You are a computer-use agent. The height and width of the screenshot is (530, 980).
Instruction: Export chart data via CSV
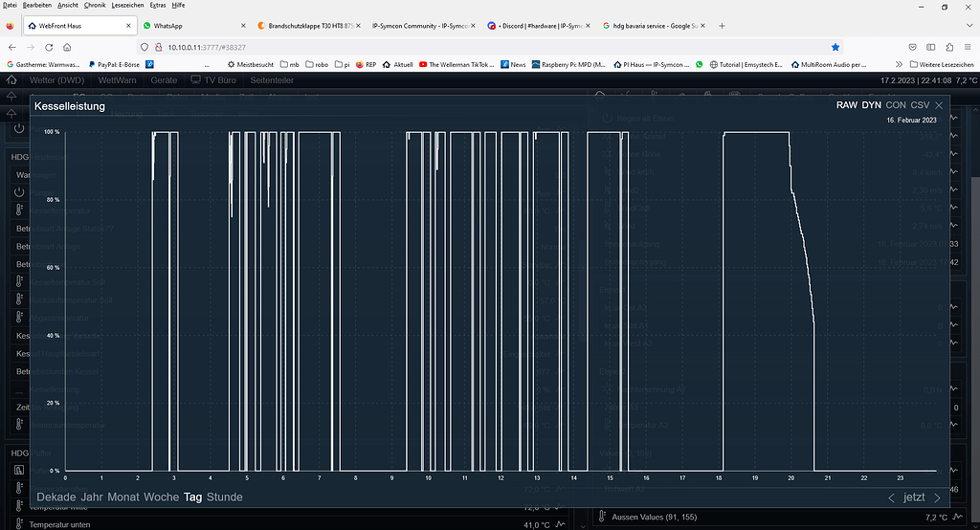coord(920,105)
